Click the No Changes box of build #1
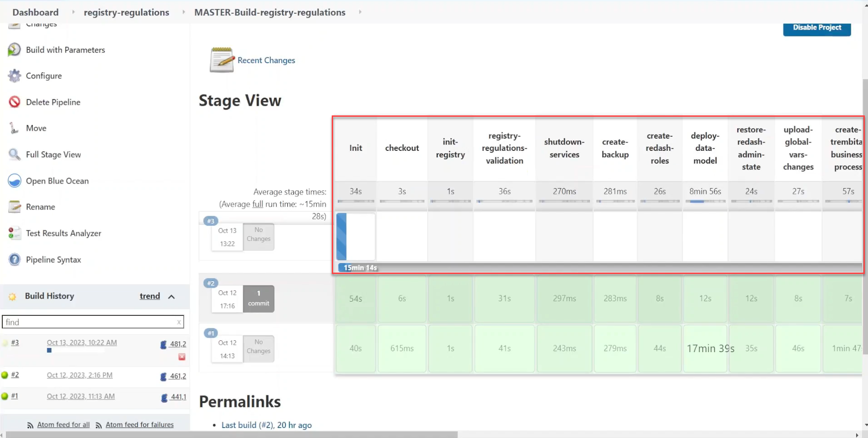 coord(259,348)
